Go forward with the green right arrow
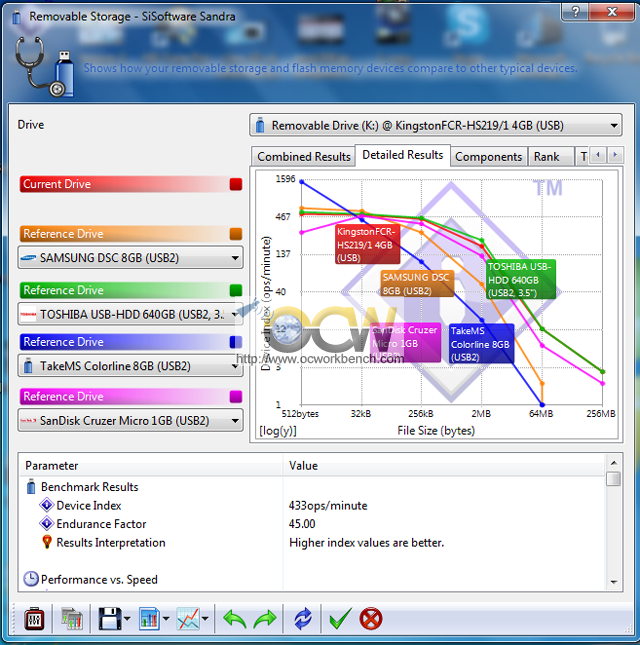 click(265, 619)
